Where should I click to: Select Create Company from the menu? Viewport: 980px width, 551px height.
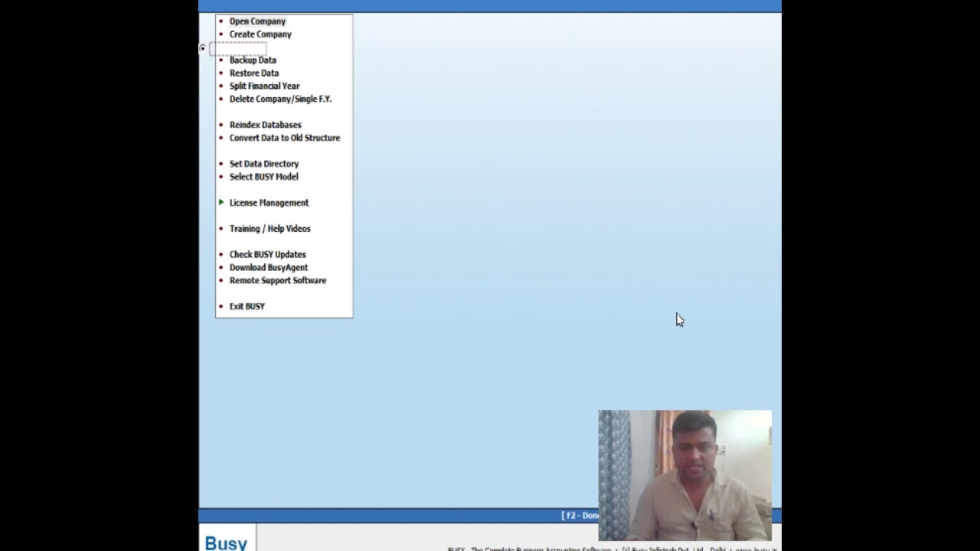[260, 34]
